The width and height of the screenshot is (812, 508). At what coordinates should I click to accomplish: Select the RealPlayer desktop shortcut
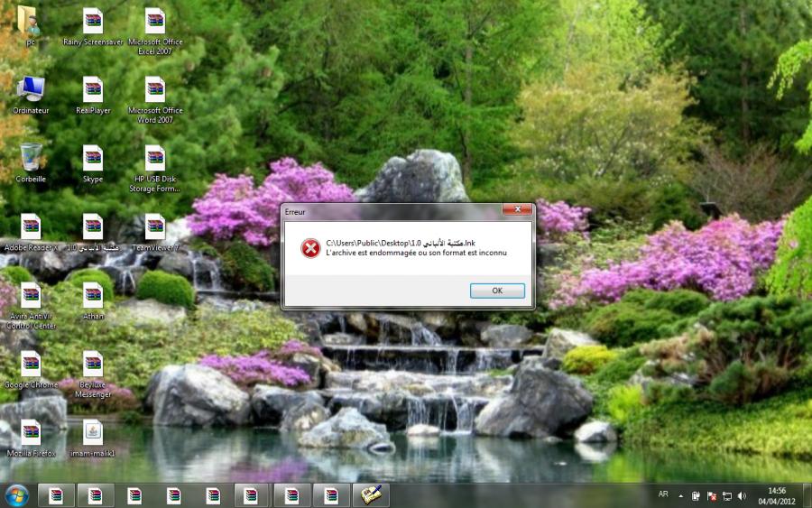point(93,90)
